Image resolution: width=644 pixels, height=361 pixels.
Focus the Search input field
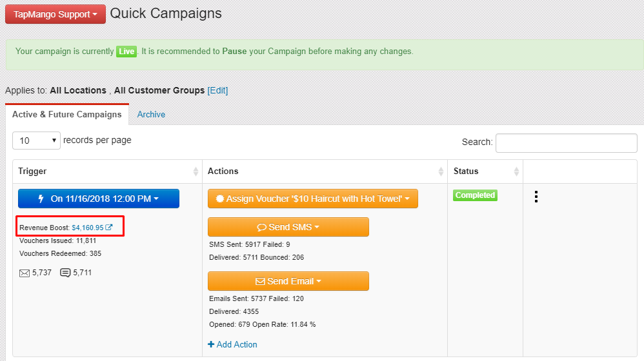(x=567, y=142)
